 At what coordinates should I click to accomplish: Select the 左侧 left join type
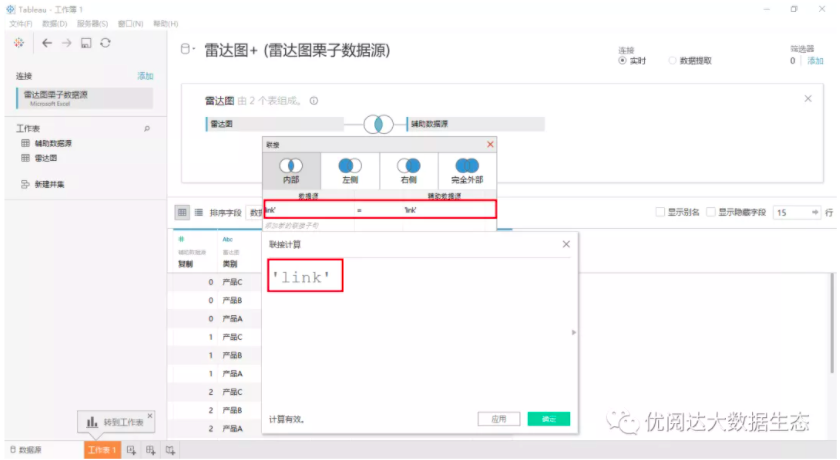coord(350,171)
